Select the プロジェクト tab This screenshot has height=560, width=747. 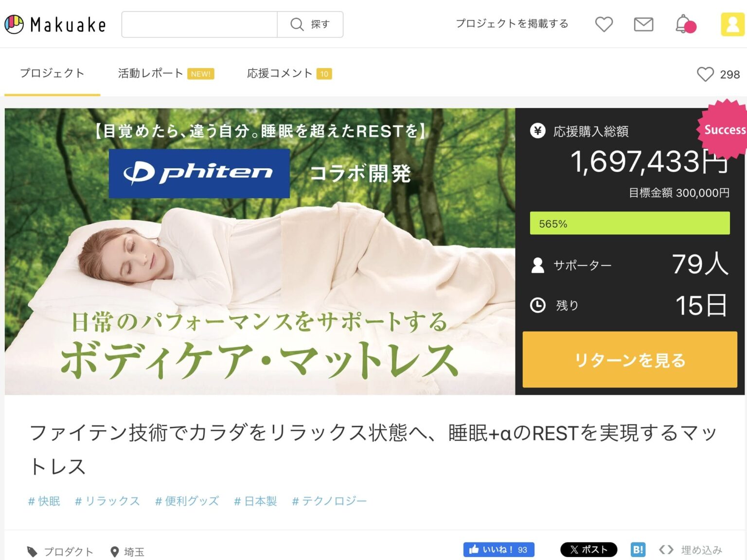(x=52, y=73)
